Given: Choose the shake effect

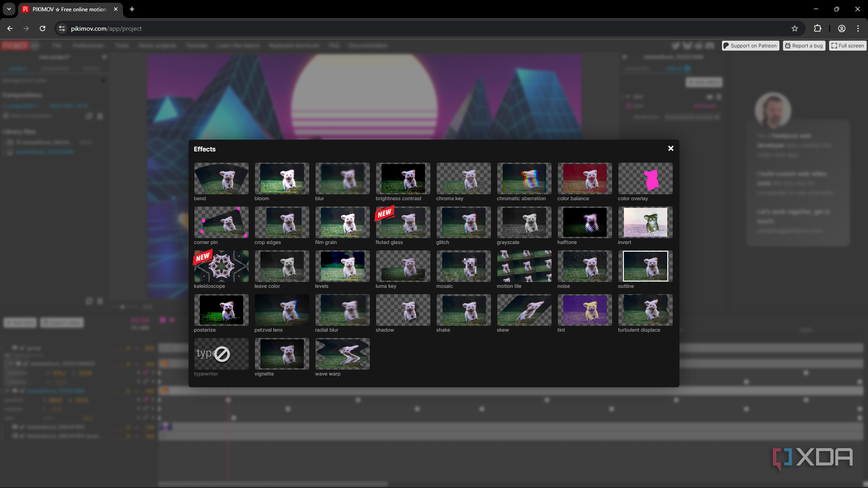Looking at the screenshot, I should [463, 310].
